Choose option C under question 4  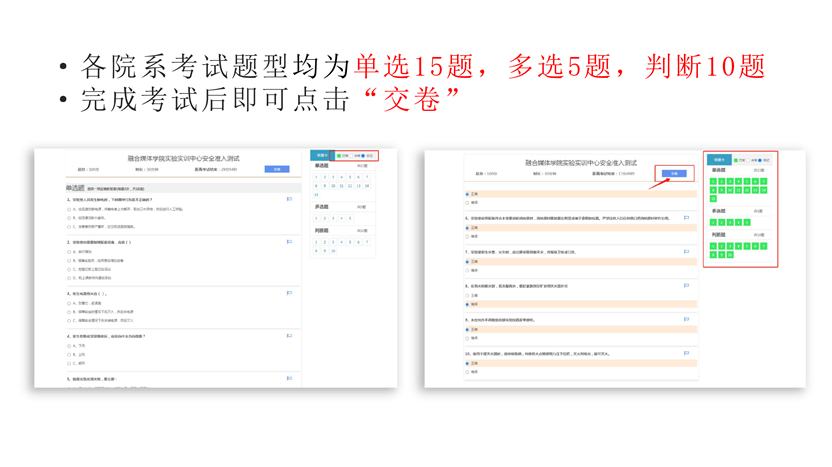pyautogui.click(x=70, y=363)
